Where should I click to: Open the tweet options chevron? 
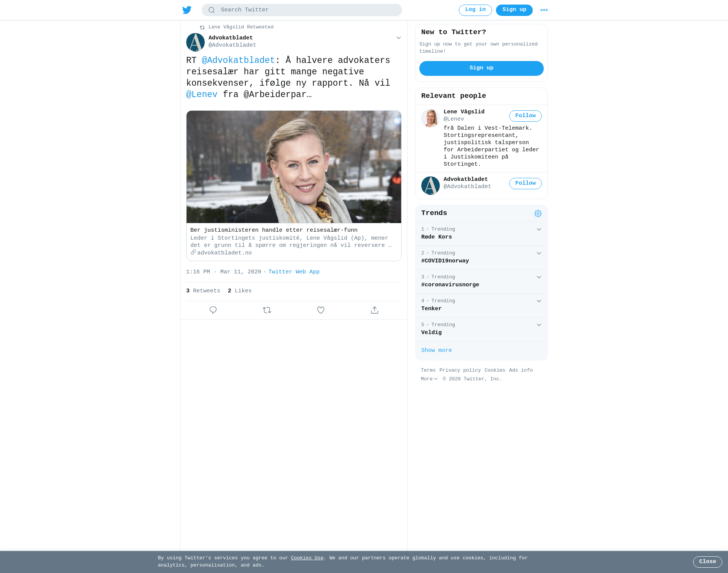(x=399, y=38)
